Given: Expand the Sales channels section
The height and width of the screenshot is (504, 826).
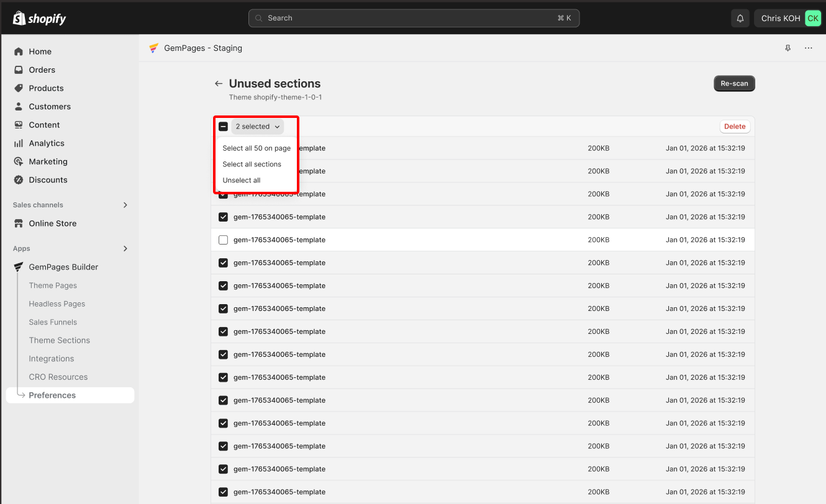Looking at the screenshot, I should coord(124,204).
